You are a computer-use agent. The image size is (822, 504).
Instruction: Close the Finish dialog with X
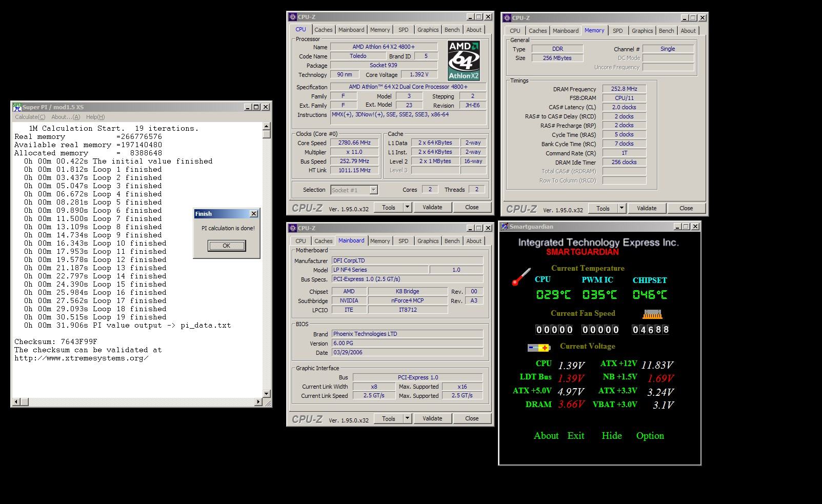point(253,214)
